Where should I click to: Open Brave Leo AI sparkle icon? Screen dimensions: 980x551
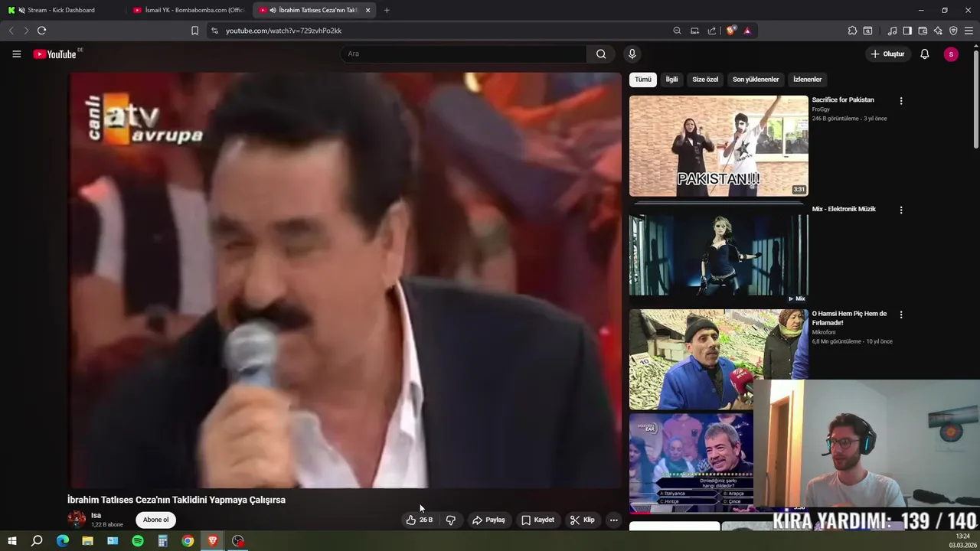(938, 31)
